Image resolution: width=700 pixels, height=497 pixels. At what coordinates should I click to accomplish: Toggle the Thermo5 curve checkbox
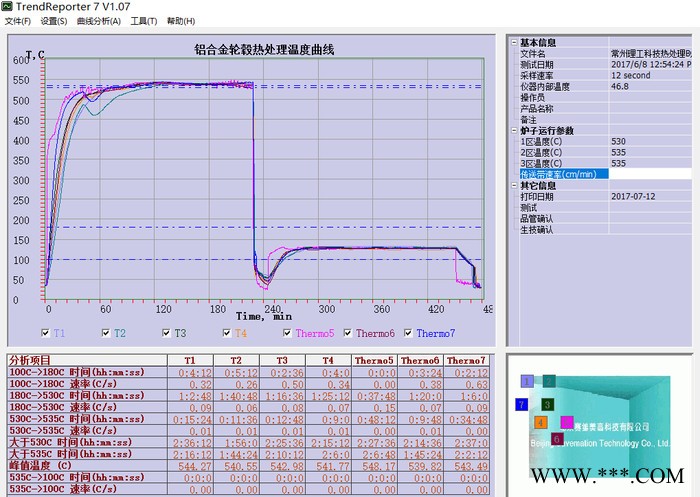tap(287, 333)
